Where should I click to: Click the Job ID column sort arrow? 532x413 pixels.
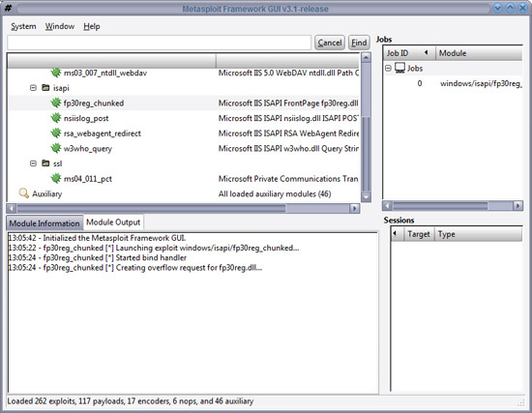point(426,52)
